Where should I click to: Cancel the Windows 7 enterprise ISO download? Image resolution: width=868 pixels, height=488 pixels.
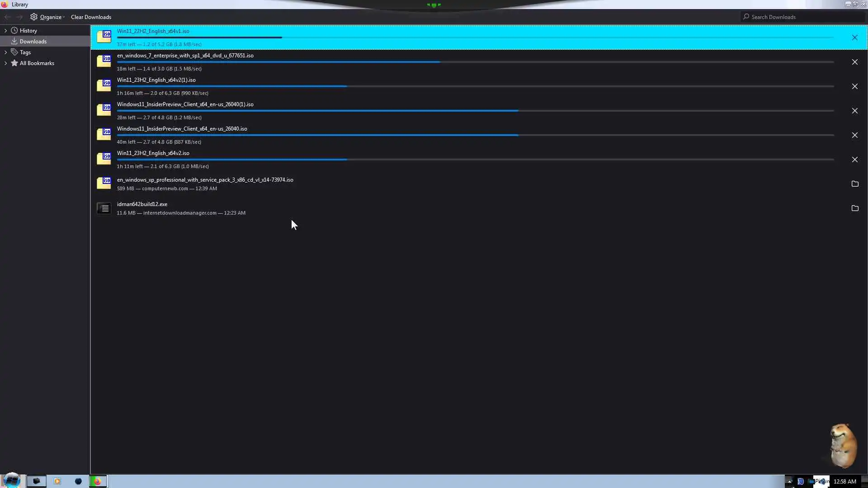coord(854,62)
